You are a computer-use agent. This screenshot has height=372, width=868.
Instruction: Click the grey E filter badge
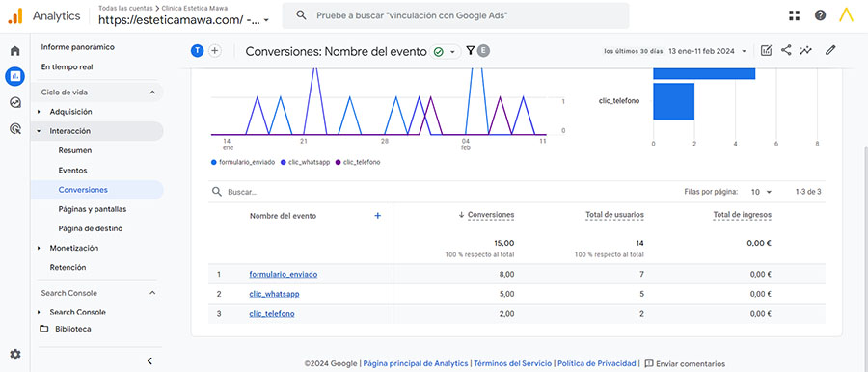(484, 51)
